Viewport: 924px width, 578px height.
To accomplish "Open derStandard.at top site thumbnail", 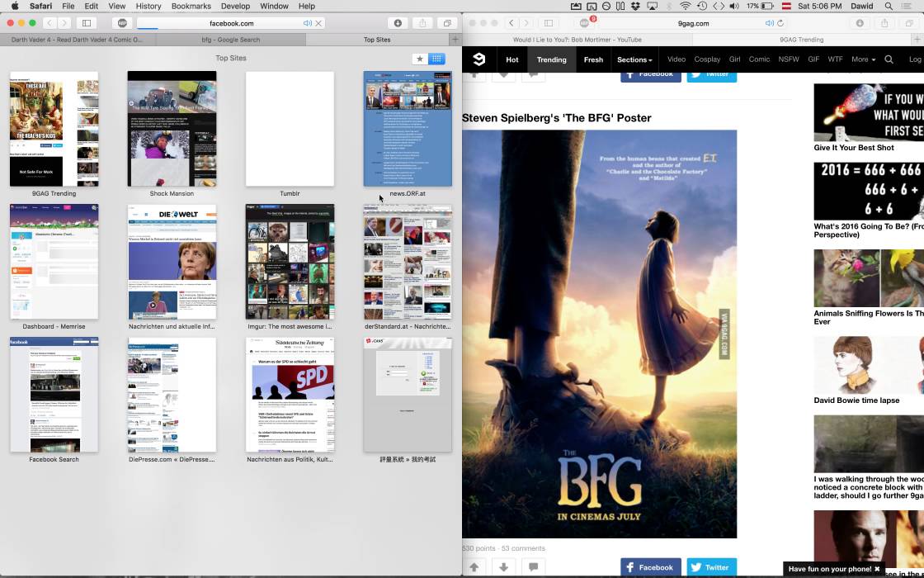I will [x=408, y=261].
